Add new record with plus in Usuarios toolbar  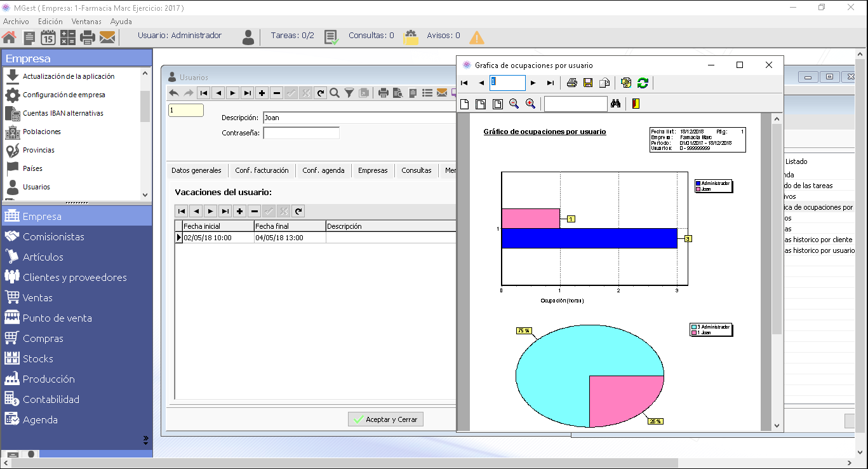click(x=262, y=93)
